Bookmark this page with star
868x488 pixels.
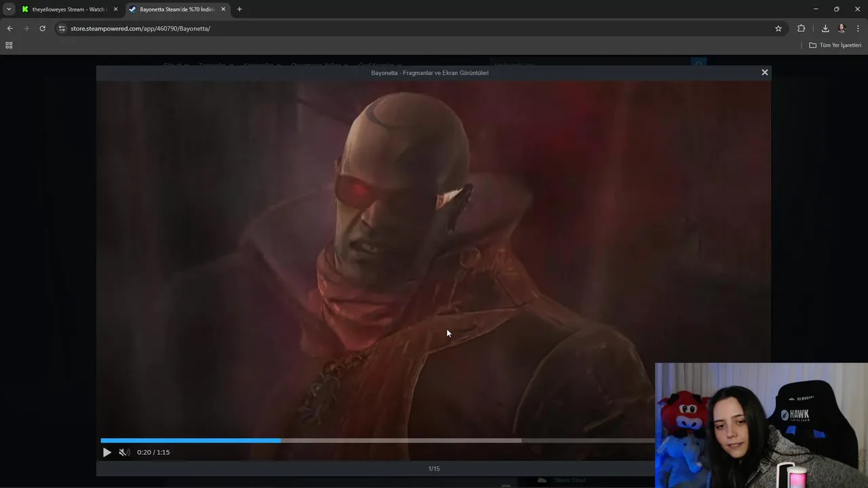tap(778, 28)
